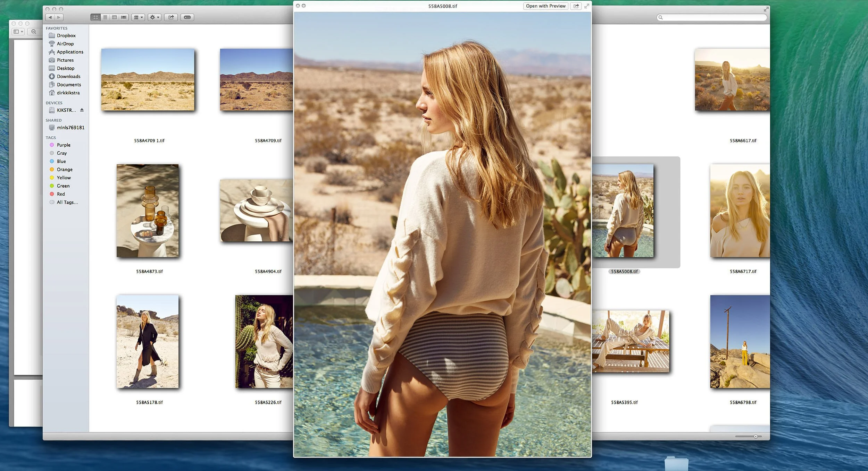Select the Red tag in the sidebar
Image resolution: width=868 pixels, height=471 pixels.
point(61,194)
